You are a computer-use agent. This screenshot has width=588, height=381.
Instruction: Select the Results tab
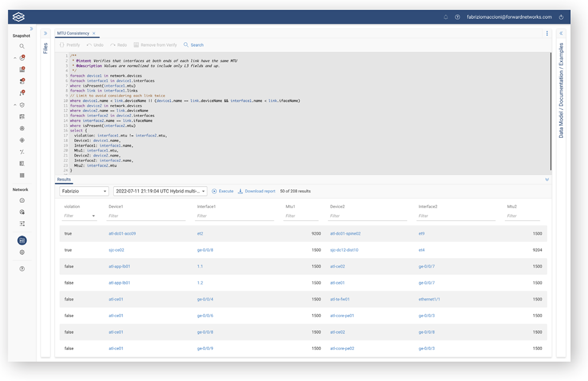click(x=64, y=179)
